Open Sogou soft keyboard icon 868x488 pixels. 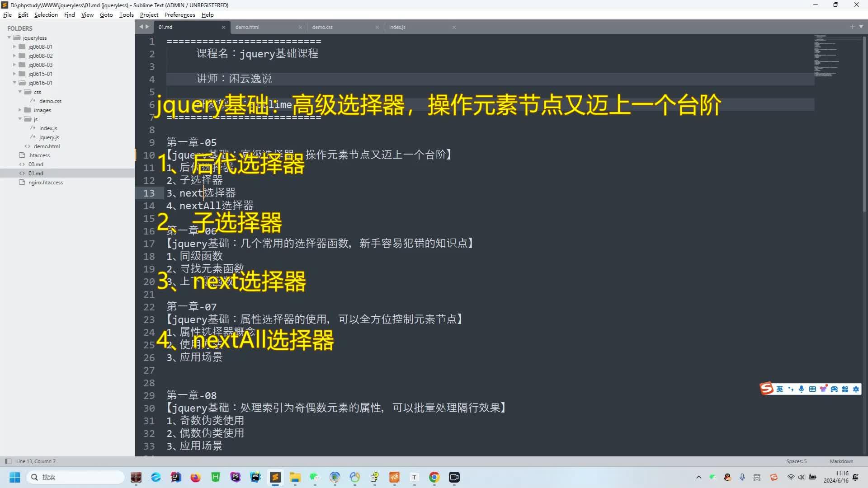812,389
